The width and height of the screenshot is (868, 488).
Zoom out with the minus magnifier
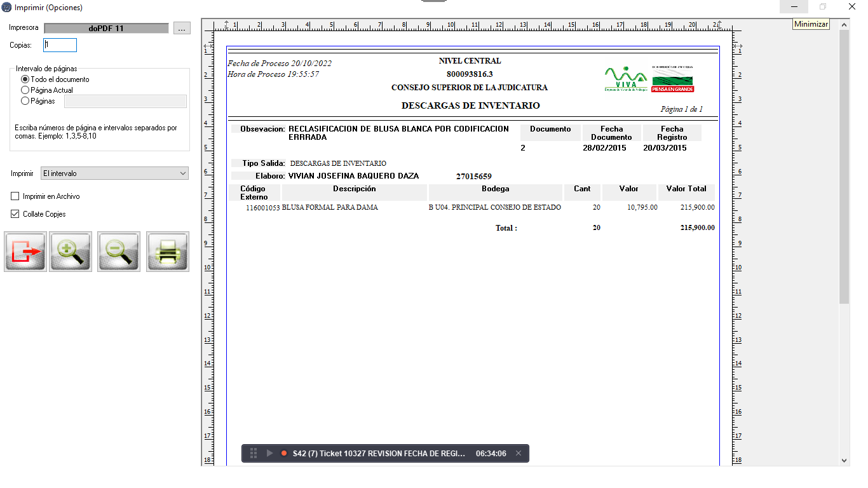119,252
